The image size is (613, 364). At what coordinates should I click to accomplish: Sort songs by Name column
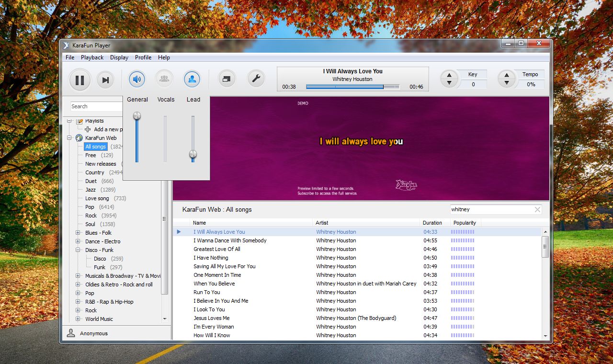pos(251,223)
